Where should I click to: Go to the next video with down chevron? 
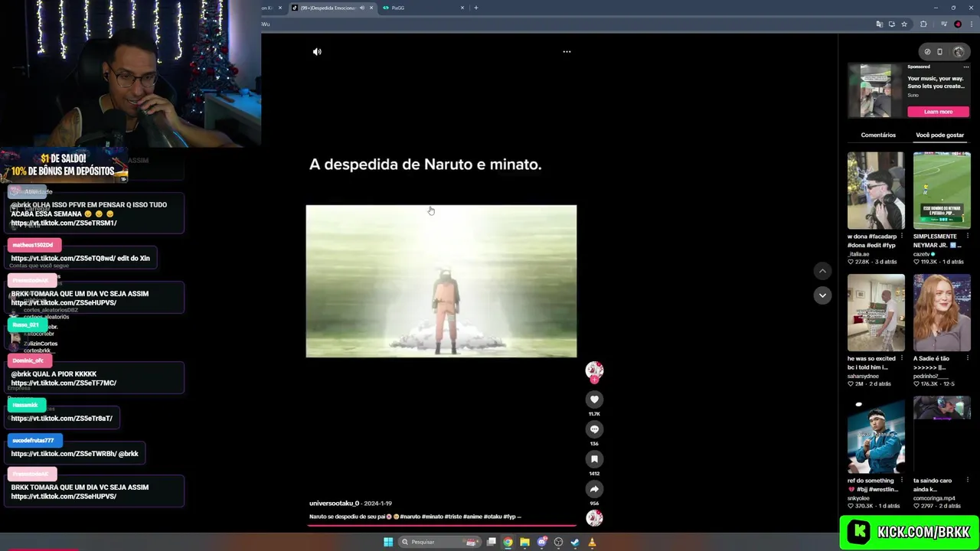coord(822,295)
